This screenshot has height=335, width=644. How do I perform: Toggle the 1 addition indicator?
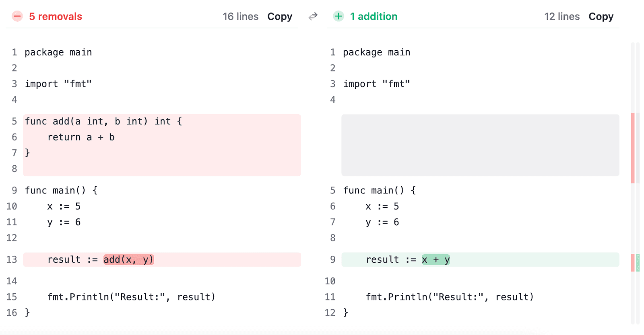click(374, 16)
